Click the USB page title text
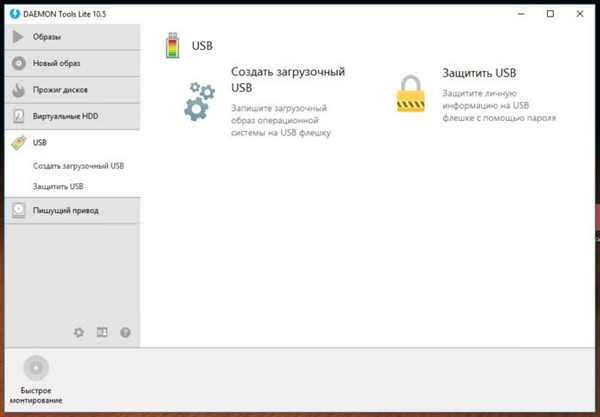The width and height of the screenshot is (600, 417). point(202,46)
